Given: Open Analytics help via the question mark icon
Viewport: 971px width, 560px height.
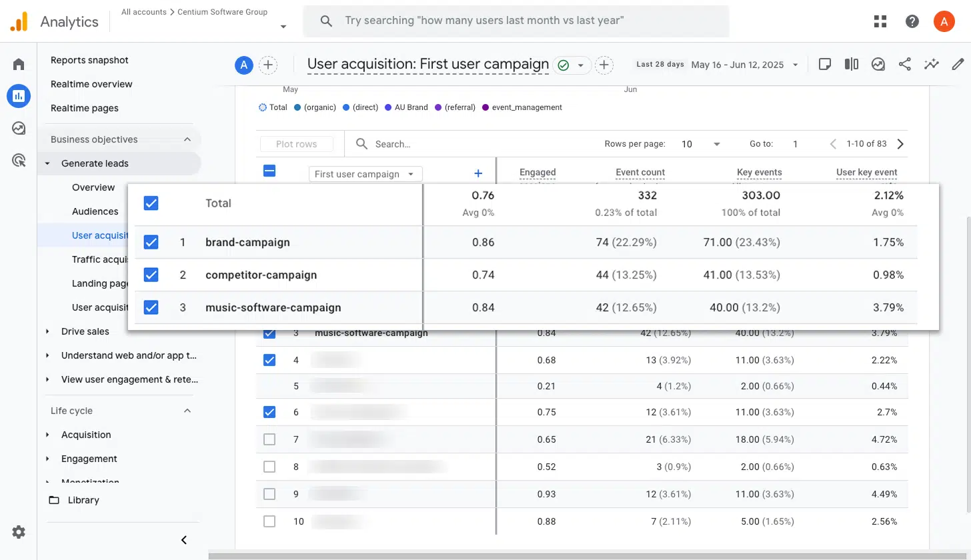Looking at the screenshot, I should 912,21.
